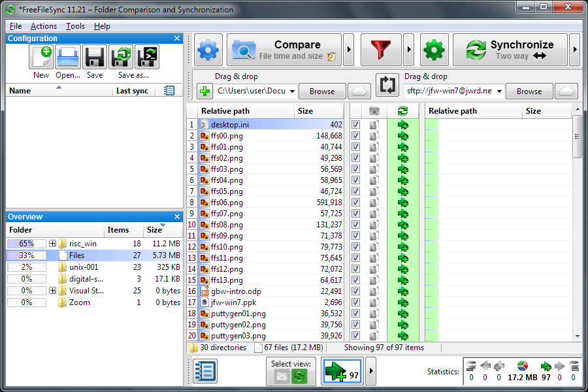Click the 2% usage bar for unix-001
This screenshot has height=392, width=588.
(x=27, y=267)
